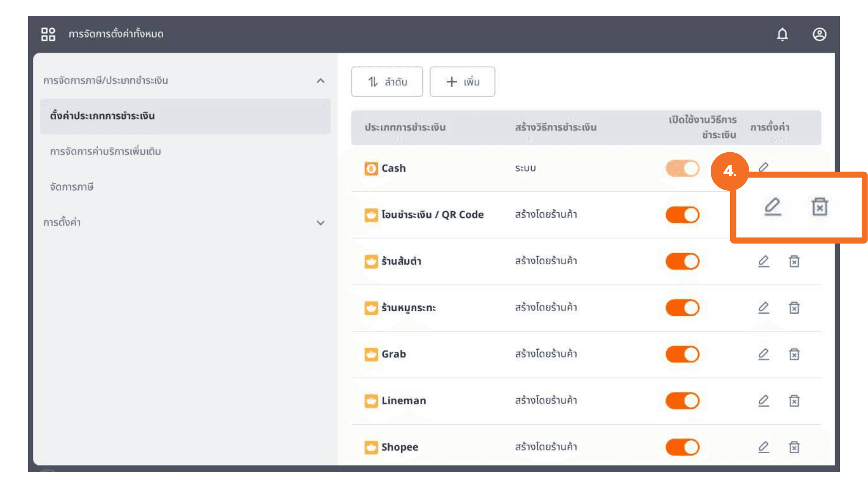868x488 pixels.
Task: Select จัดการภาษี in the sidebar
Action: 71,187
